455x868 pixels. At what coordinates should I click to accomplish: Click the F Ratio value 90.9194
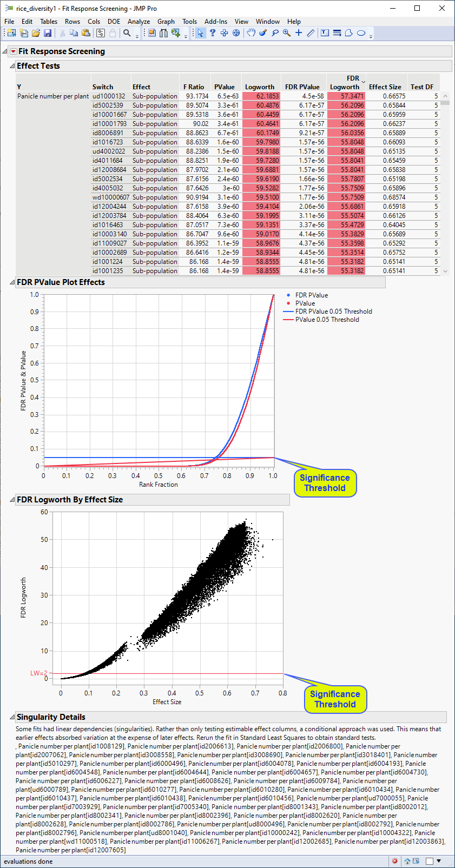197,197
